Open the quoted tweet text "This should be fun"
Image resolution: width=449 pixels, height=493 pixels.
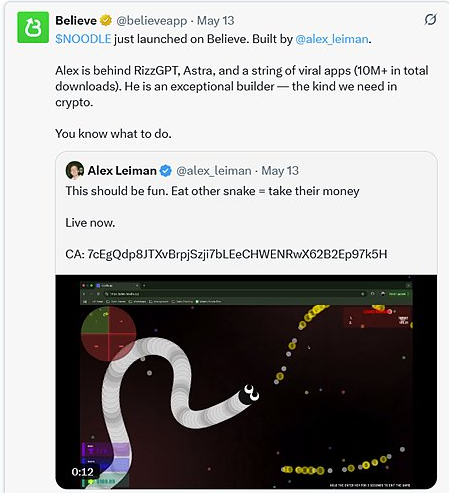(x=117, y=191)
